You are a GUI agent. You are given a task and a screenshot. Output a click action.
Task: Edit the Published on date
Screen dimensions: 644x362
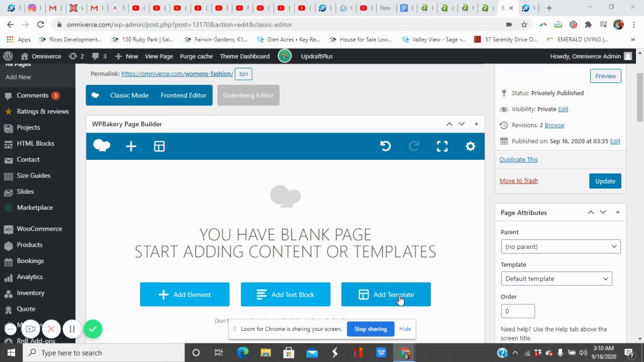(615, 141)
